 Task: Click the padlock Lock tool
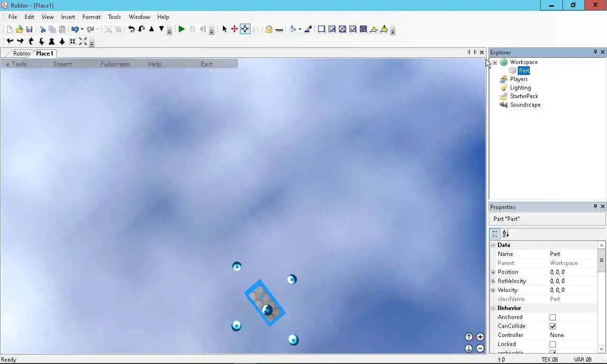click(x=268, y=29)
